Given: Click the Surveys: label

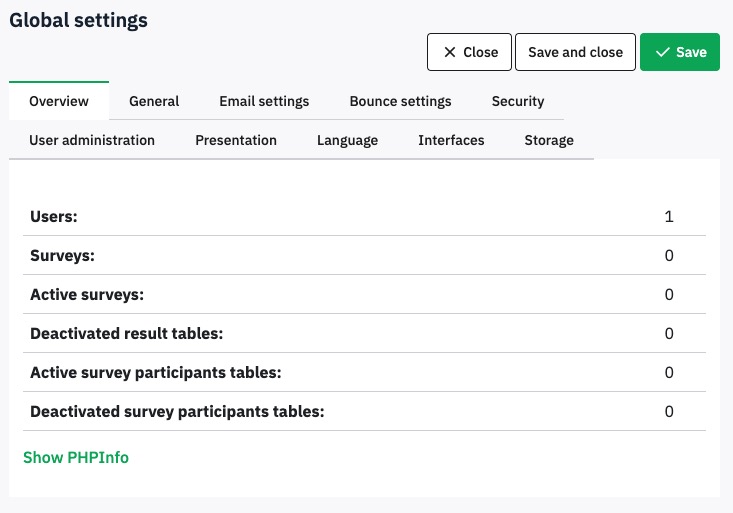Looking at the screenshot, I should point(62,256).
